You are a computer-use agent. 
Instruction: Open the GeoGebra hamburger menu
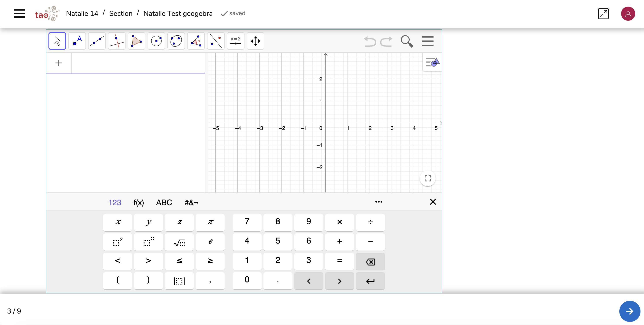click(x=427, y=41)
